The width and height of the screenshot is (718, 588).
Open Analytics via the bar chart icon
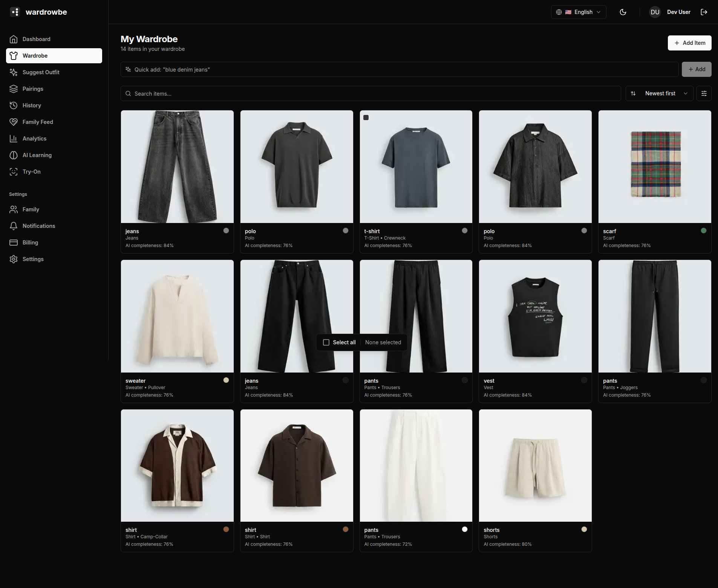[14, 138]
